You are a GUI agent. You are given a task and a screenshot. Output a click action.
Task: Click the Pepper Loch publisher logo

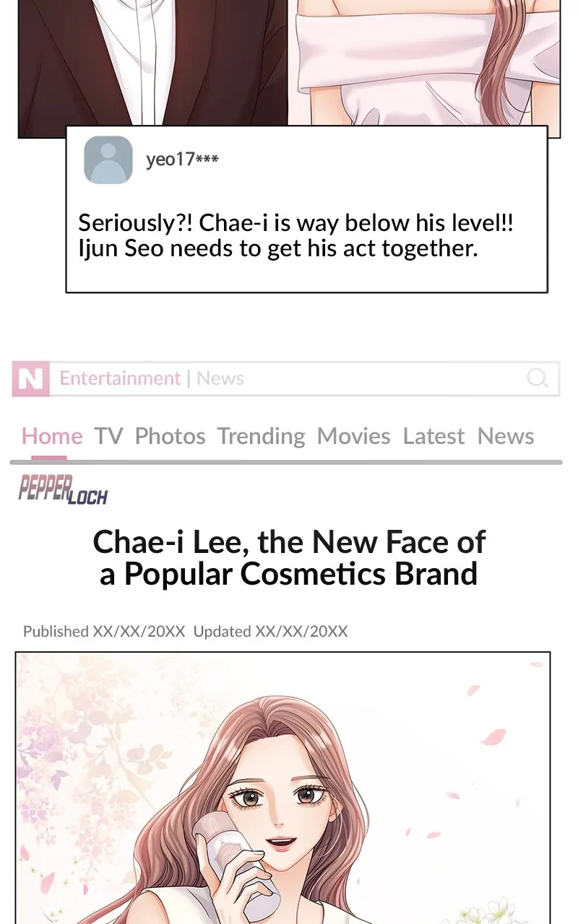[x=63, y=490]
